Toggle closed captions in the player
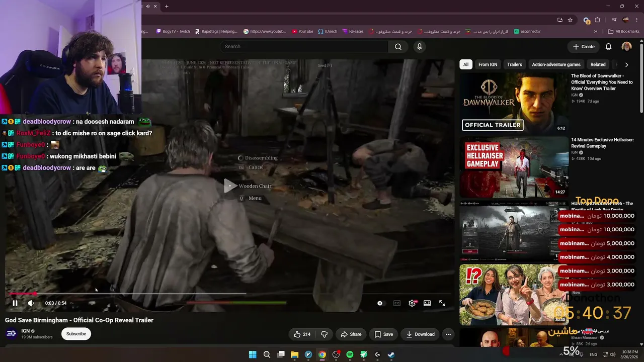 click(397, 303)
